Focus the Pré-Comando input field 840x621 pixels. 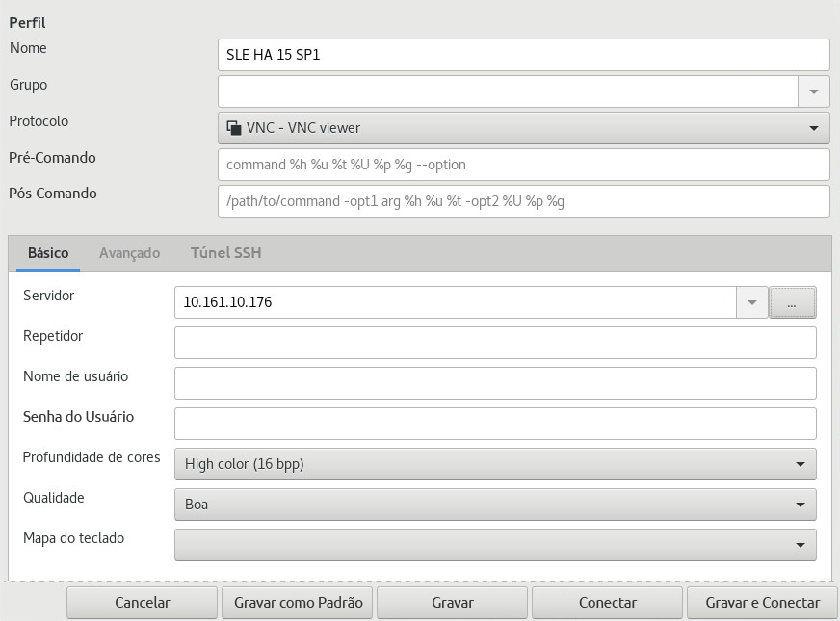click(x=523, y=165)
